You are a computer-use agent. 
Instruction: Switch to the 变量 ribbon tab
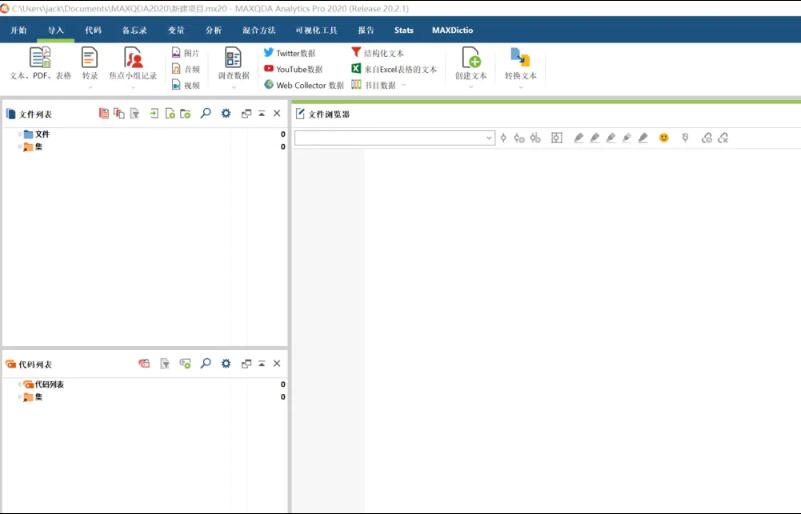[176, 30]
